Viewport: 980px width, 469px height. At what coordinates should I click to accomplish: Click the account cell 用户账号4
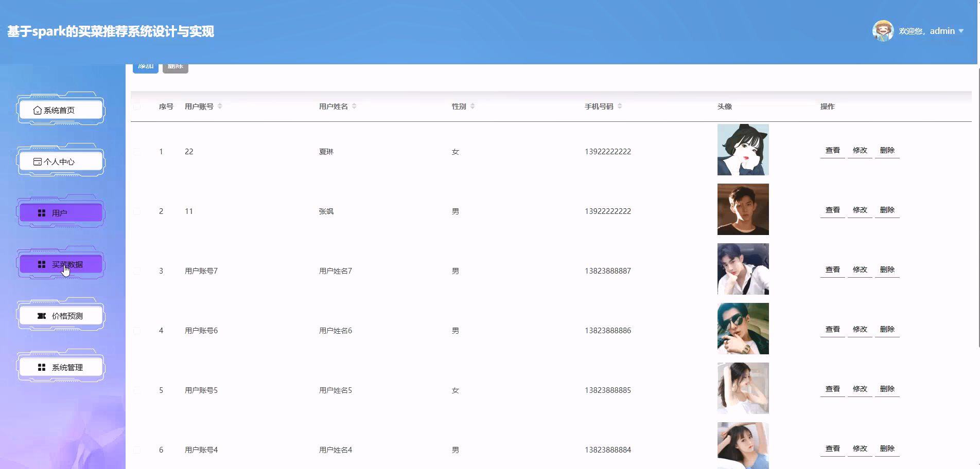201,450
